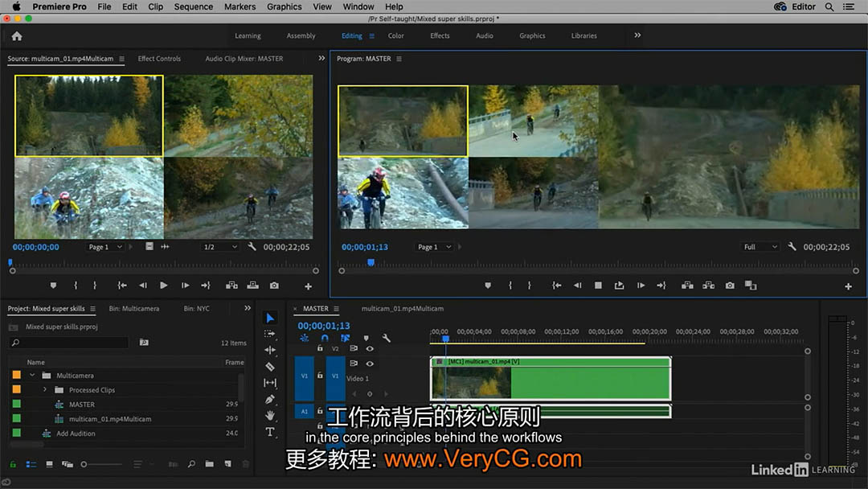
Task: Open the Graphics menu
Action: [x=284, y=6]
